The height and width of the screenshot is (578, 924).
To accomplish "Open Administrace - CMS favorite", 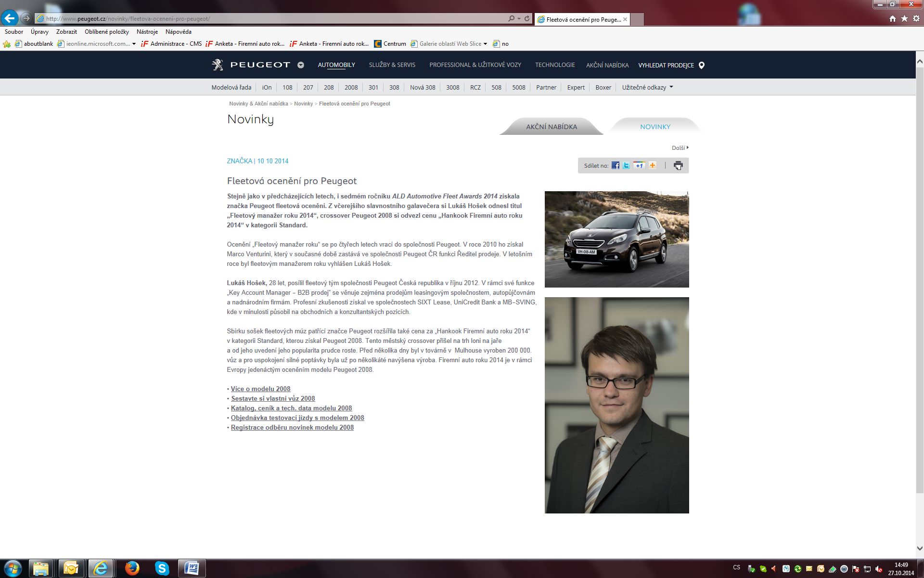I will 171,44.
